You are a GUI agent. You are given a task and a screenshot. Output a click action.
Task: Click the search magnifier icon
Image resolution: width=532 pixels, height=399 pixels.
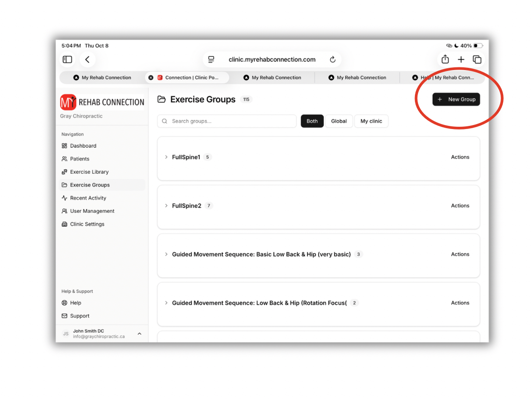165,121
